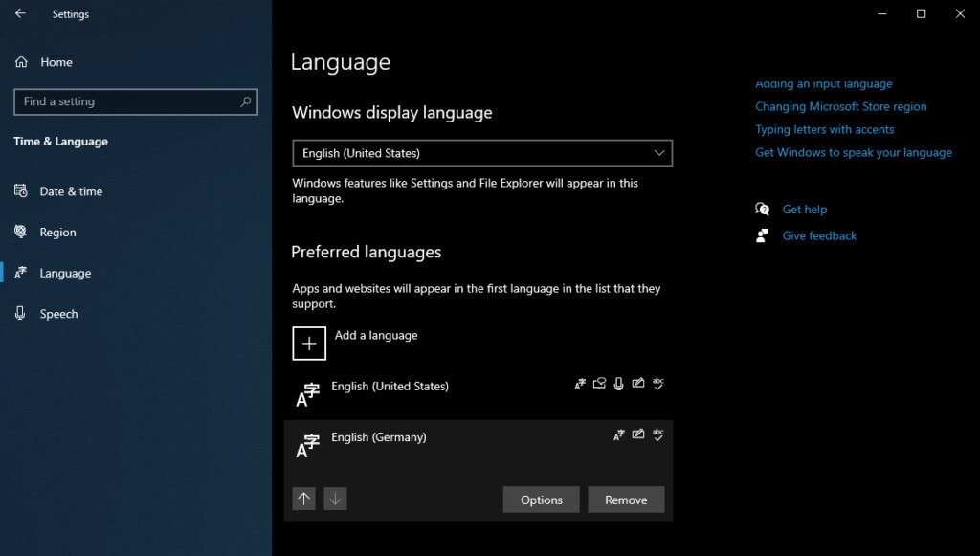Click the speech recognition microphone icon for English (United States)

pyautogui.click(x=619, y=383)
